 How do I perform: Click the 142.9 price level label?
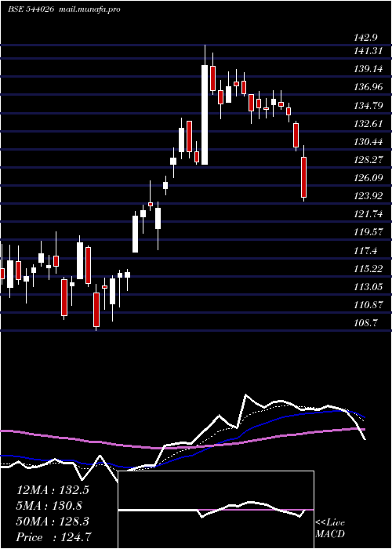point(368,38)
